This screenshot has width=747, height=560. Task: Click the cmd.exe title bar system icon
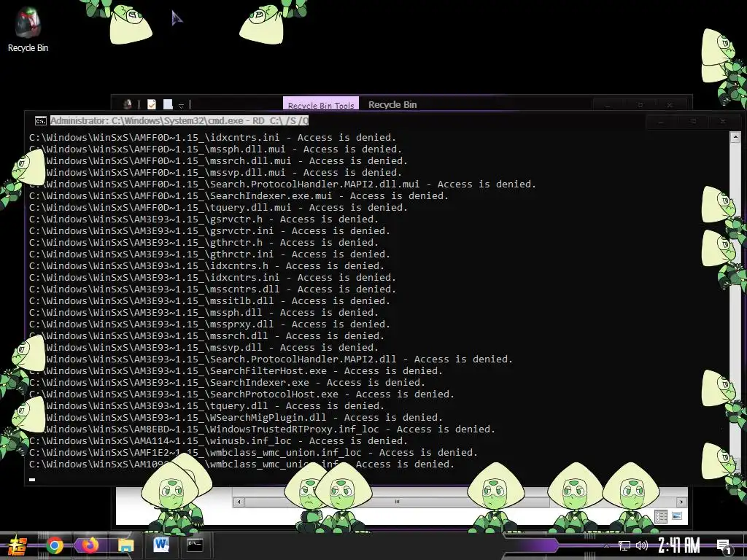(41, 121)
